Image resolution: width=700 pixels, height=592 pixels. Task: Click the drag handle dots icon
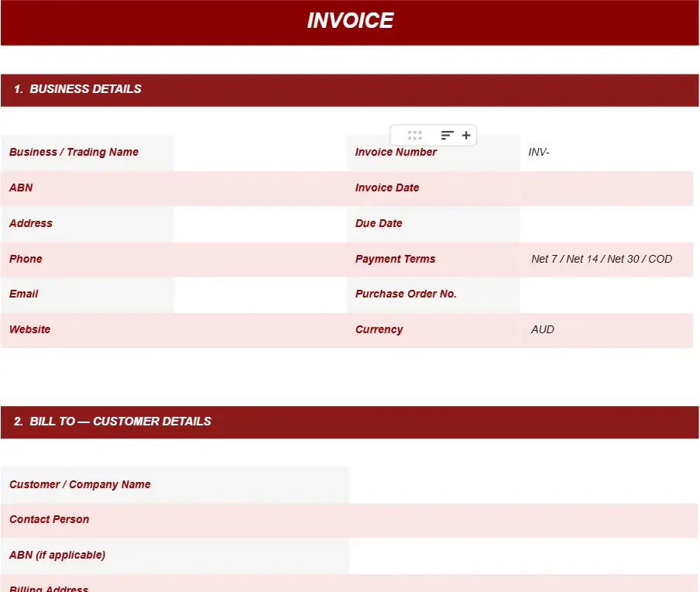(414, 136)
